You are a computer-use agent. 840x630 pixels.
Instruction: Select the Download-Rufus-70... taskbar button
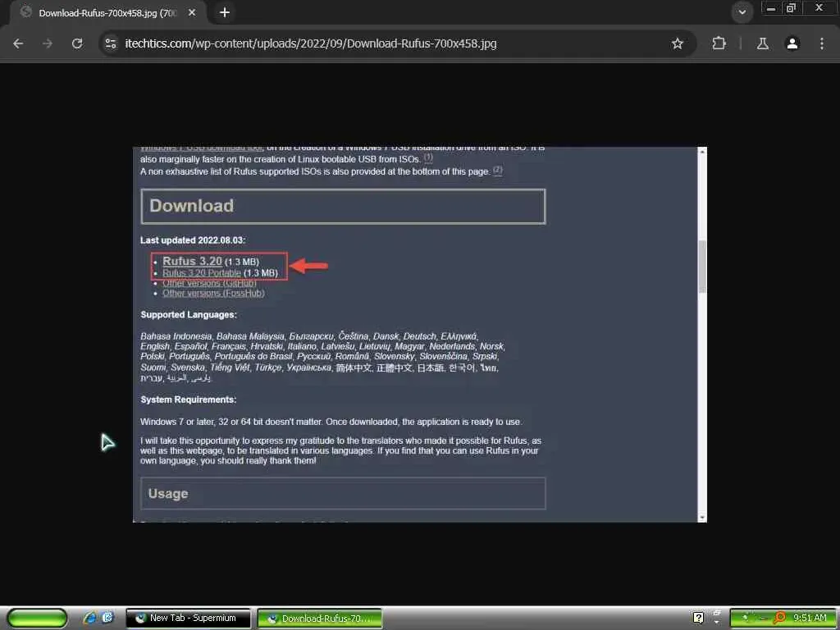[320, 619]
